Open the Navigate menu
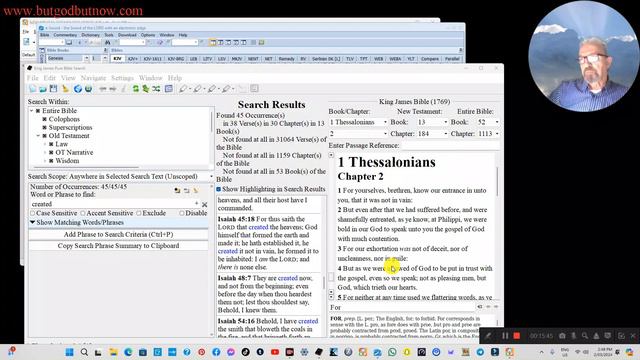This screenshot has height=360, width=640. [x=93, y=78]
